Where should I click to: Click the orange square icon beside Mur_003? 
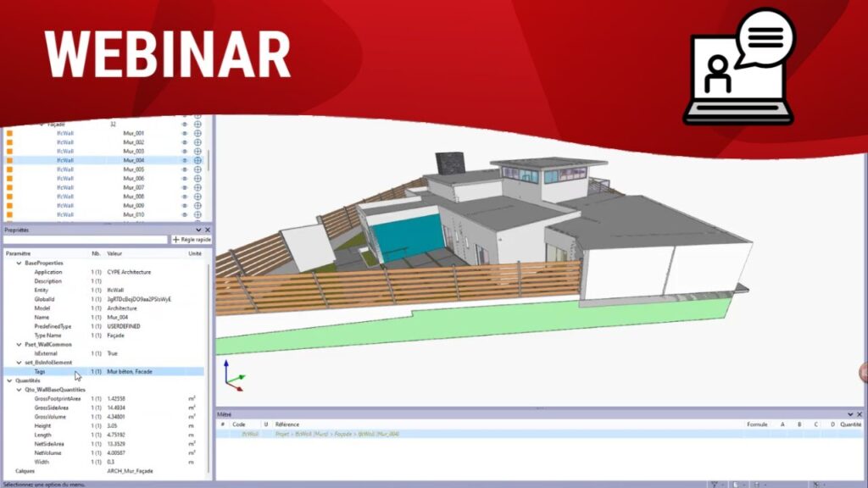point(9,151)
